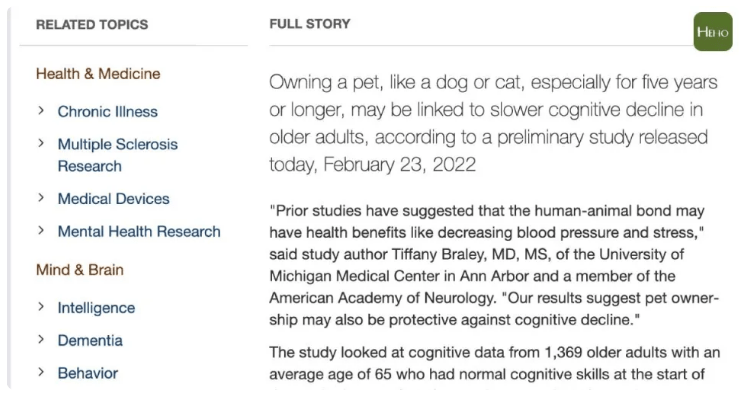The width and height of the screenshot is (746, 395).
Task: Click the green Heho logo badge
Action: (x=713, y=31)
